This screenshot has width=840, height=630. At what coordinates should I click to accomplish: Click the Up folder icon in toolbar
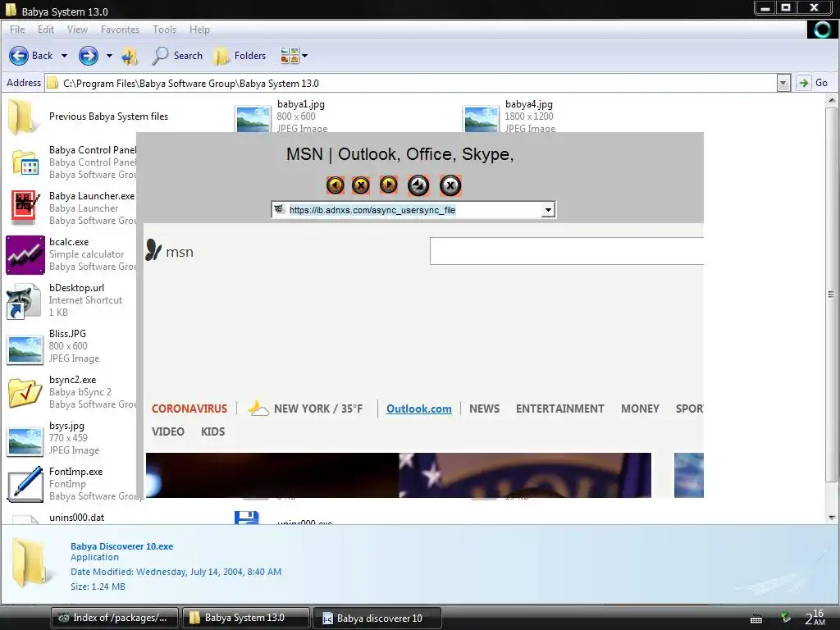(130, 56)
